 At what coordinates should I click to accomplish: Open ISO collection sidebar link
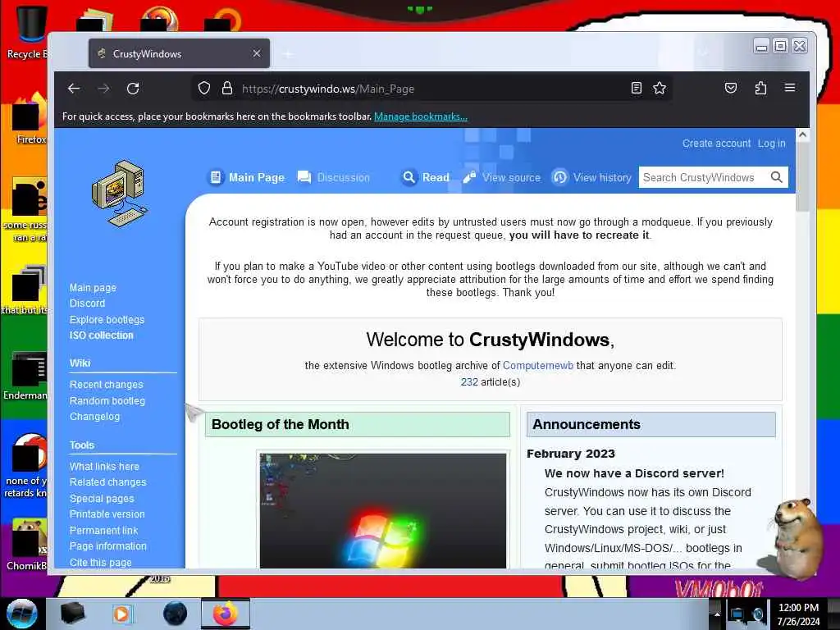tap(101, 336)
